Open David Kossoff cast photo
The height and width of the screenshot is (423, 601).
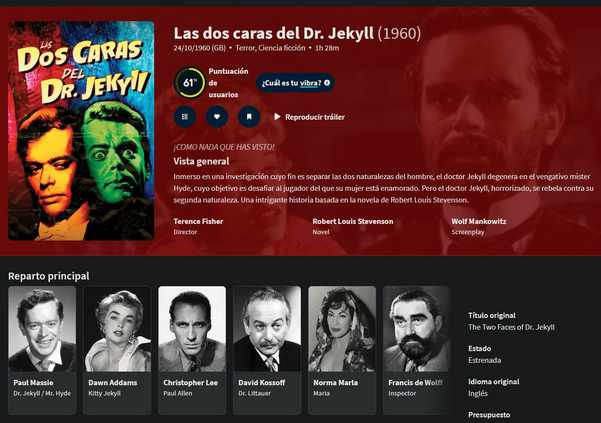(267, 329)
